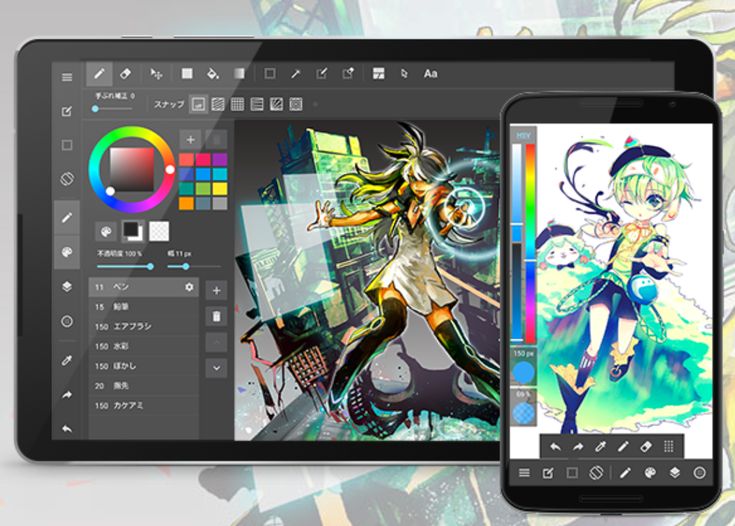Enable the vanishing point snap guide

pyautogui.click(x=257, y=104)
